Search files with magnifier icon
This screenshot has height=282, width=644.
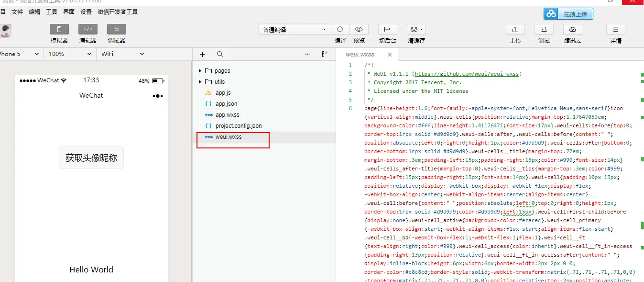pos(220,54)
